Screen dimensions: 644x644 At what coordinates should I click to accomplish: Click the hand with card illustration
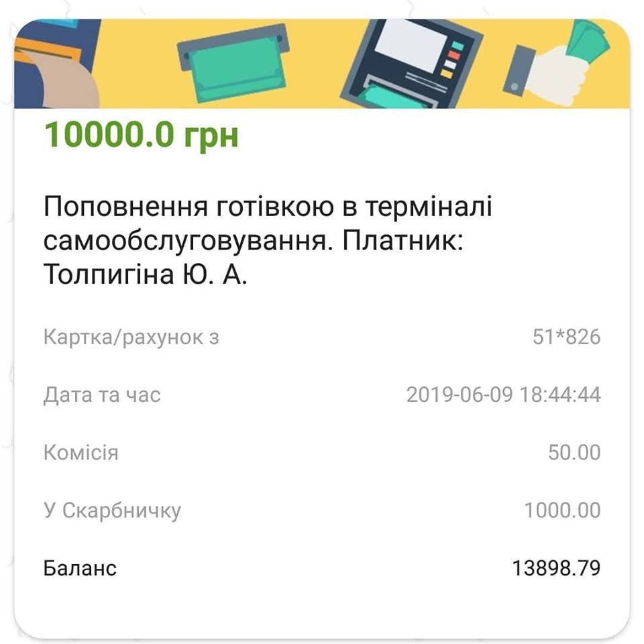point(57,64)
